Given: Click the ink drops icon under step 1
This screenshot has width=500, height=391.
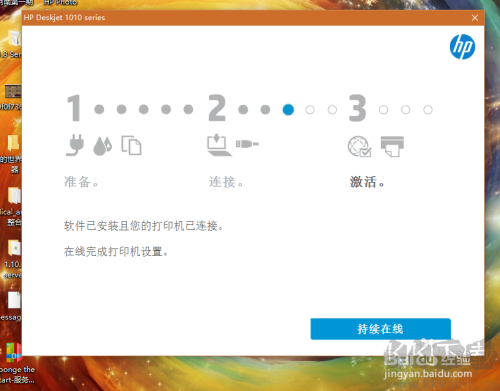Looking at the screenshot, I should (103, 146).
